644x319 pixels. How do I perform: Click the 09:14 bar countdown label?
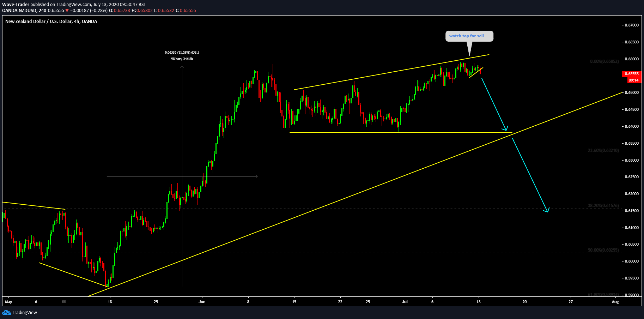[634, 80]
